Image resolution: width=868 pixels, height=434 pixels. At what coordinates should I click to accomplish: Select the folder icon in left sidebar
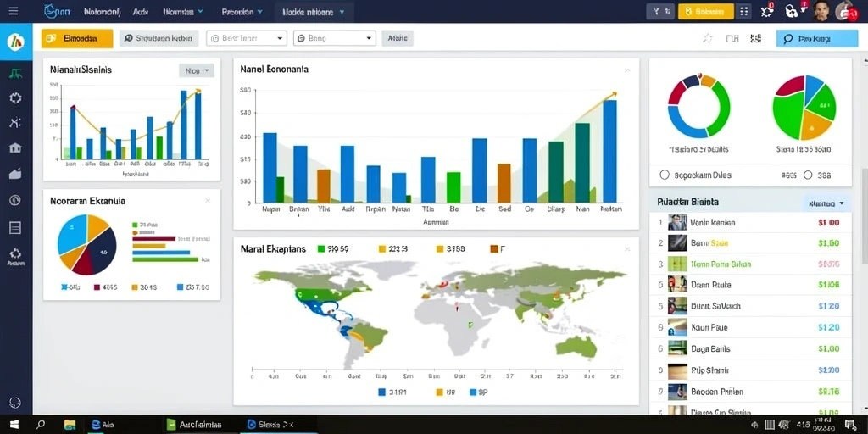[x=15, y=174]
